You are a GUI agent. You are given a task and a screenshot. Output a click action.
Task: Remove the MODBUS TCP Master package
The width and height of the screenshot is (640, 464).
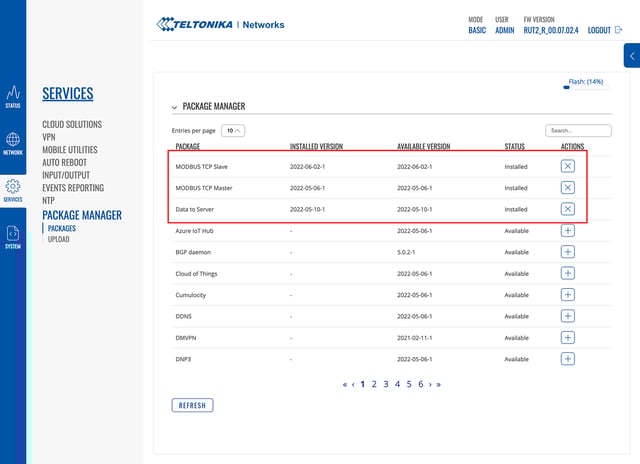pos(567,188)
